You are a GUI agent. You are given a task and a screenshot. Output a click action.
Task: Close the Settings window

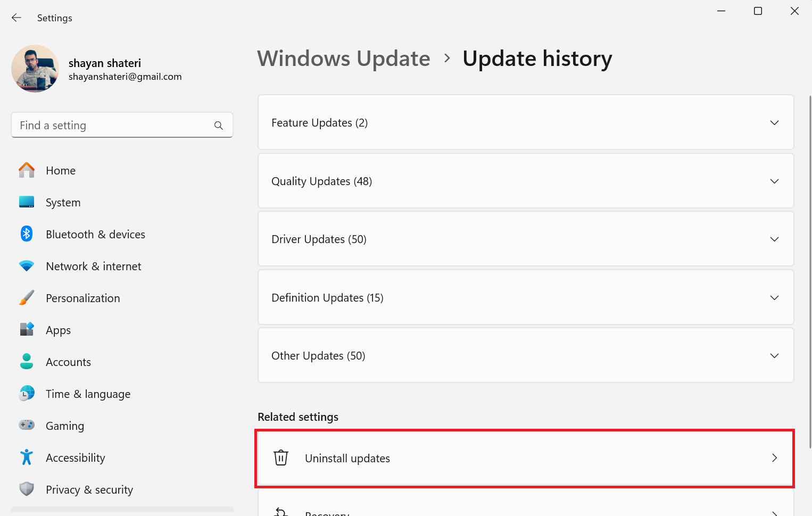click(794, 11)
